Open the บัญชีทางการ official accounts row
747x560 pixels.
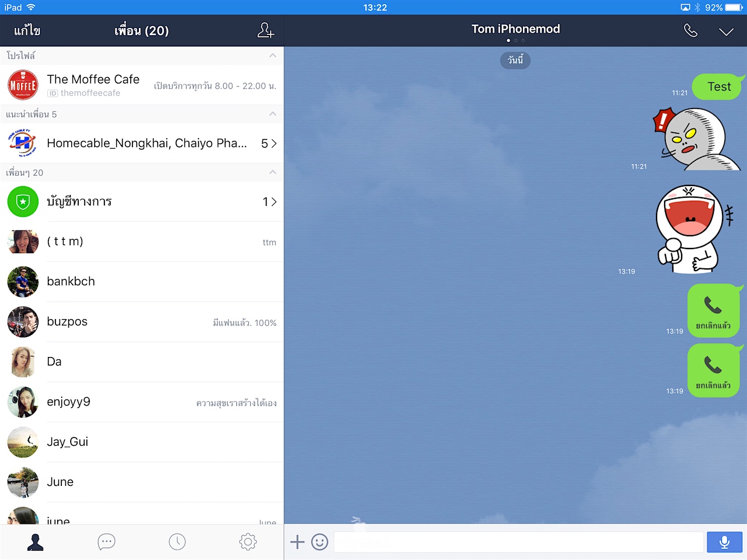click(142, 202)
